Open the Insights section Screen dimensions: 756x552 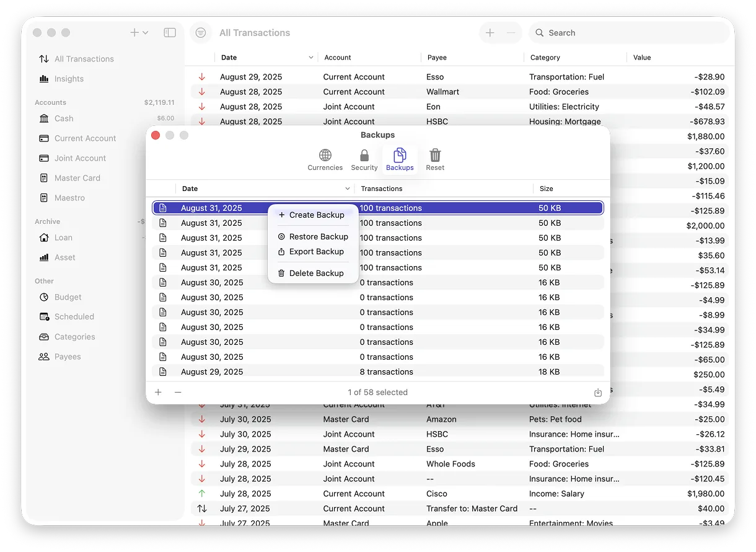pos(68,79)
